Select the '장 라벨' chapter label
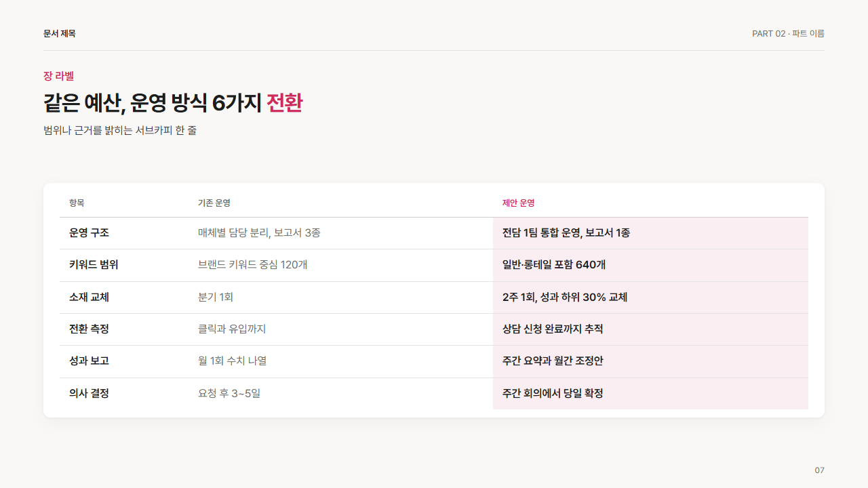868x488 pixels. (58, 76)
